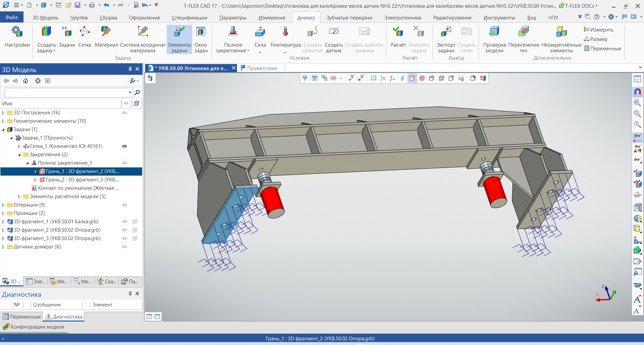The image size is (644, 345).
Task: Open Проверка модели tool
Action: click(x=494, y=39)
